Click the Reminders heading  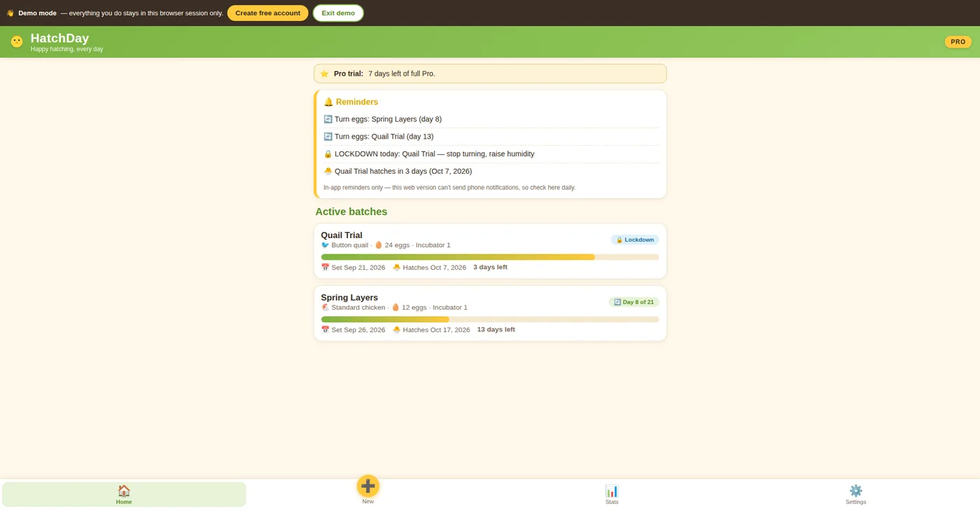tap(357, 102)
